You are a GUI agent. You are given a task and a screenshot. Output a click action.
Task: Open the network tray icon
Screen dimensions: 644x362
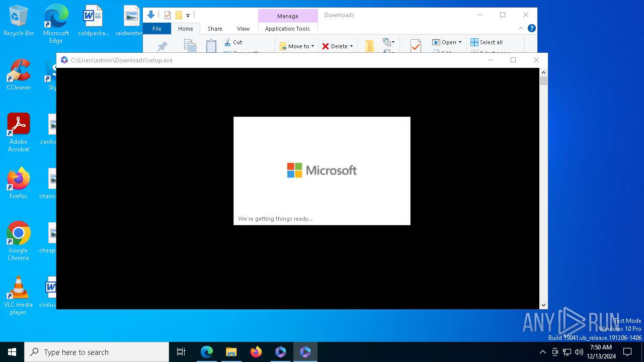567,352
